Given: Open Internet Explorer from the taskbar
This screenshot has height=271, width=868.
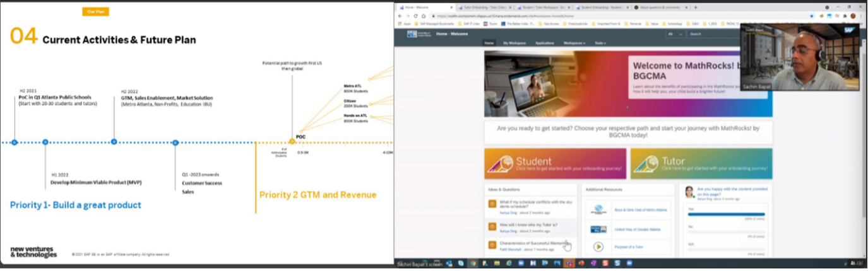Looking at the screenshot, I should 509,263.
